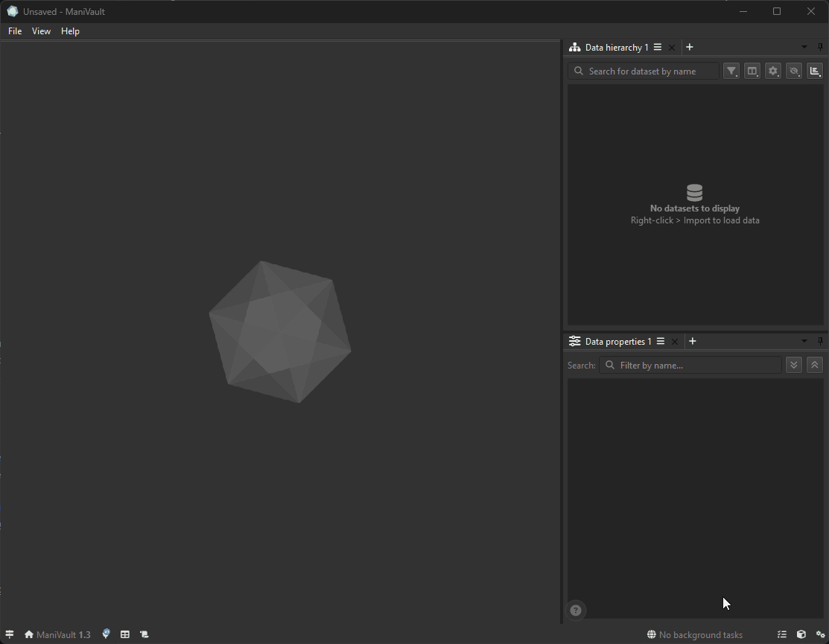Click the status bar checklist icon

point(782,634)
